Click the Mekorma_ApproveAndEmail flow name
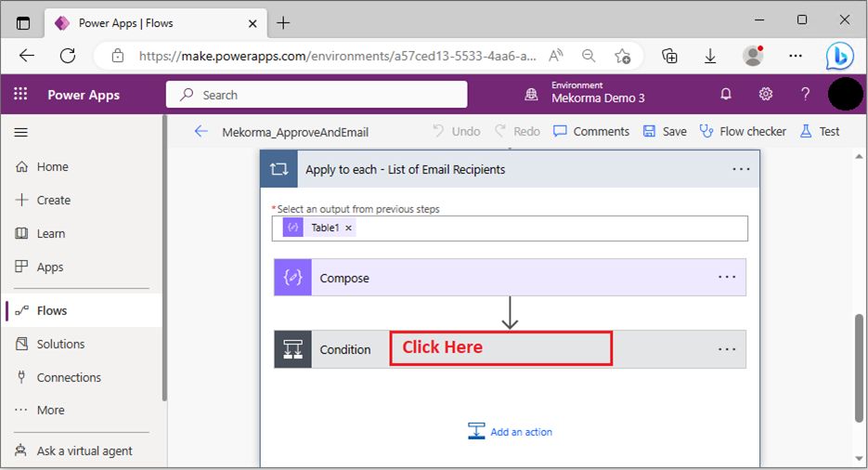This screenshot has height=470, width=868. click(295, 132)
